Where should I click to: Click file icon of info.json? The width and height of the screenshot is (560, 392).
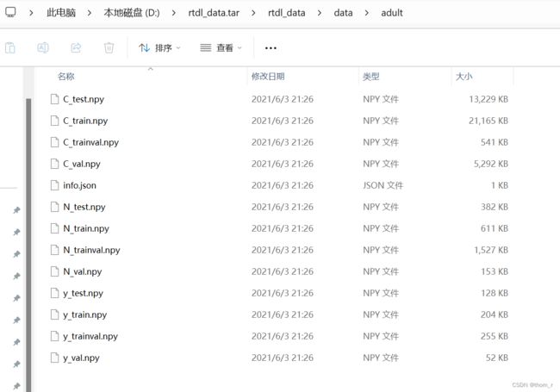[x=54, y=185]
